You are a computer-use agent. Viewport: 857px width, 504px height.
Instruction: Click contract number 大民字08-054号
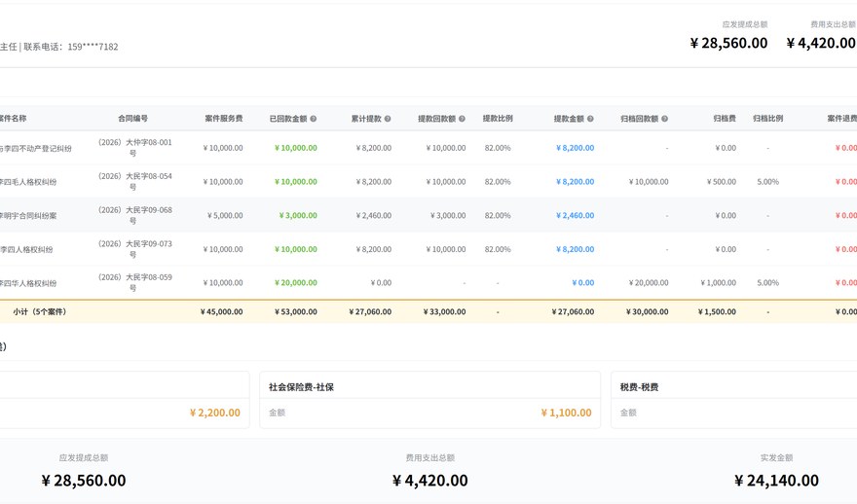pyautogui.click(x=135, y=181)
